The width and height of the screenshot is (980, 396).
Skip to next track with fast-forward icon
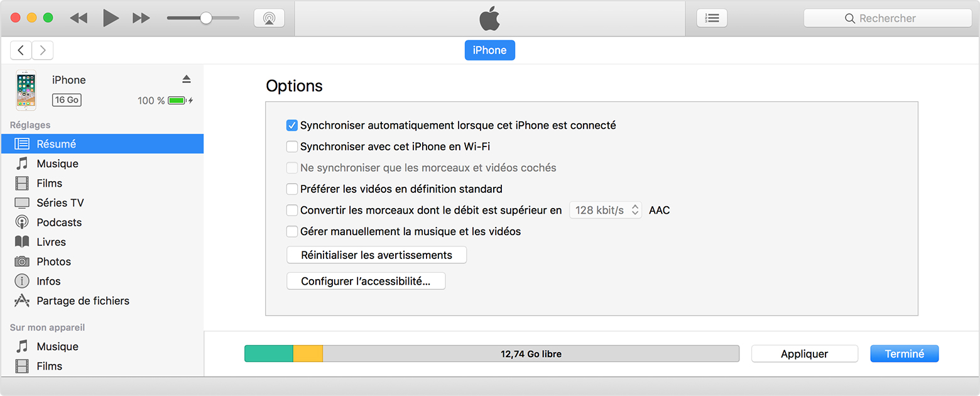tap(141, 18)
